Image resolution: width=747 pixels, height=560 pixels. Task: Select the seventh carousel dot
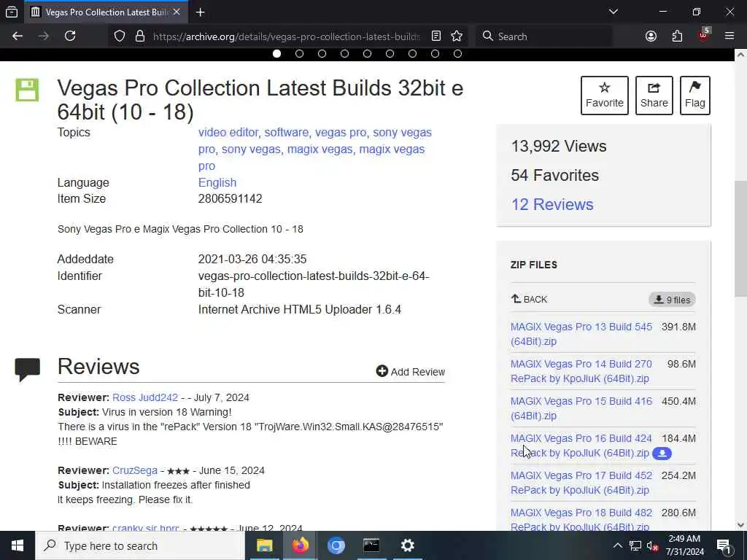click(x=413, y=54)
